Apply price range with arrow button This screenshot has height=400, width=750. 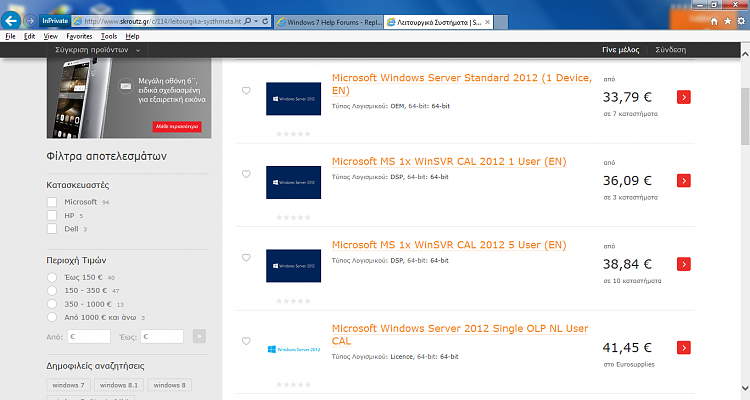tap(199, 336)
